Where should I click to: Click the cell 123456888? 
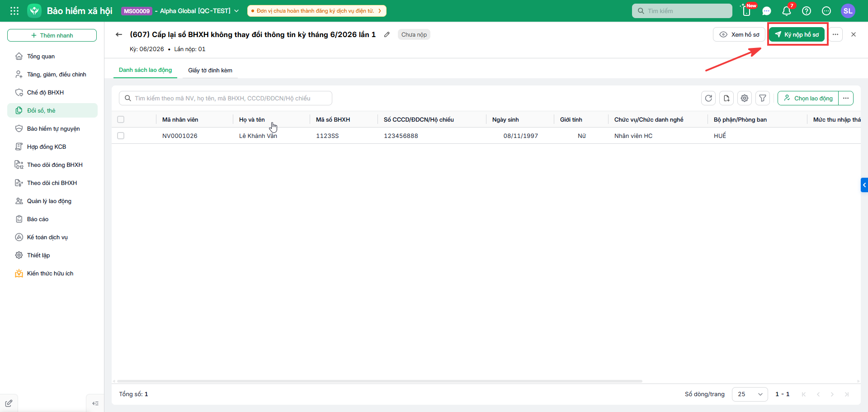[401, 136]
